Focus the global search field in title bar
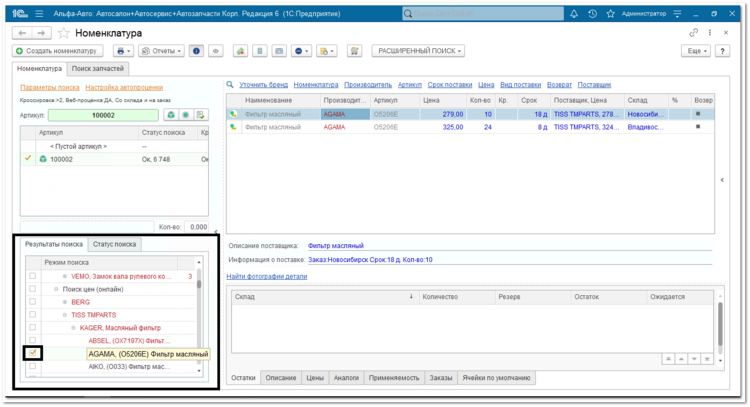This screenshot has width=750, height=407. click(483, 13)
